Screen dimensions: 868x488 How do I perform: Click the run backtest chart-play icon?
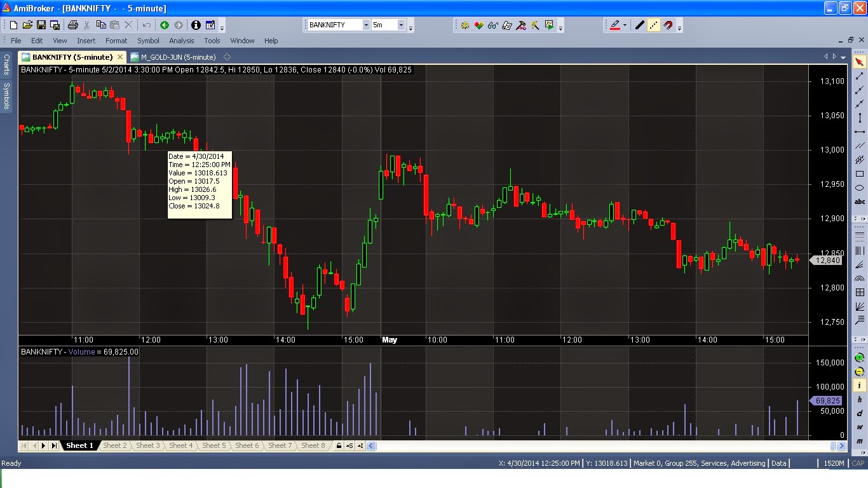coord(549,25)
